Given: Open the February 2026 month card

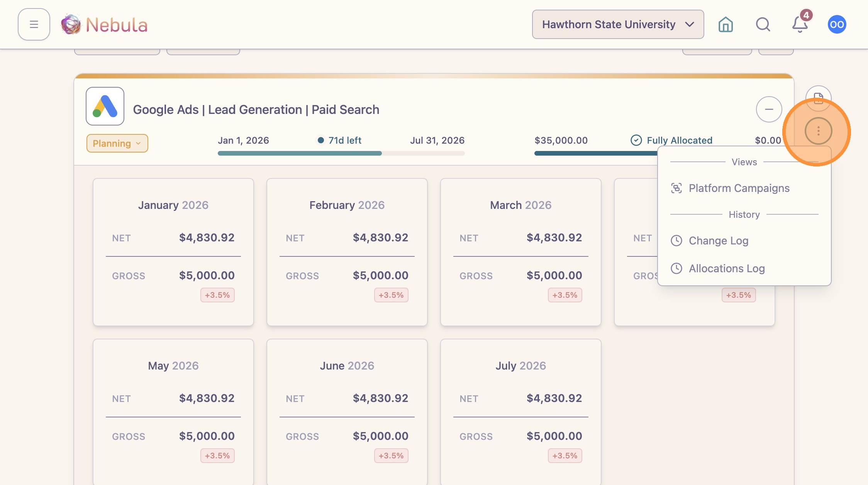Looking at the screenshot, I should 347,252.
